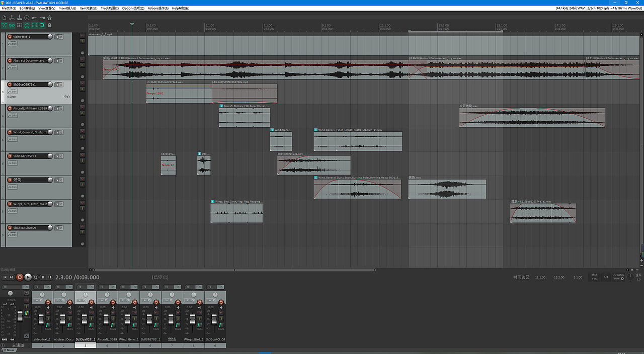Open Actions menu
This screenshot has width=644, height=354.
pyautogui.click(x=158, y=9)
